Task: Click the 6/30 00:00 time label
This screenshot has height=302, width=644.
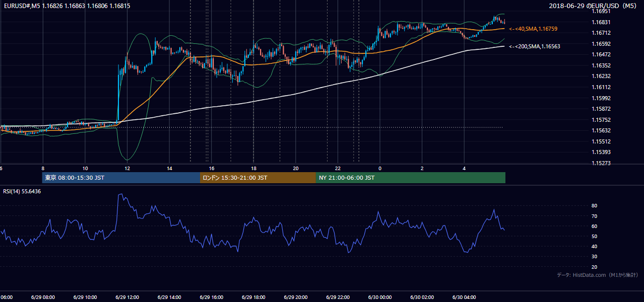Action: coord(380,297)
